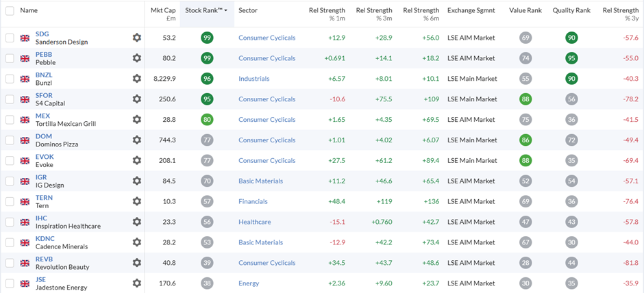
Task: Open the REVB ticker link
Action: 44,259
